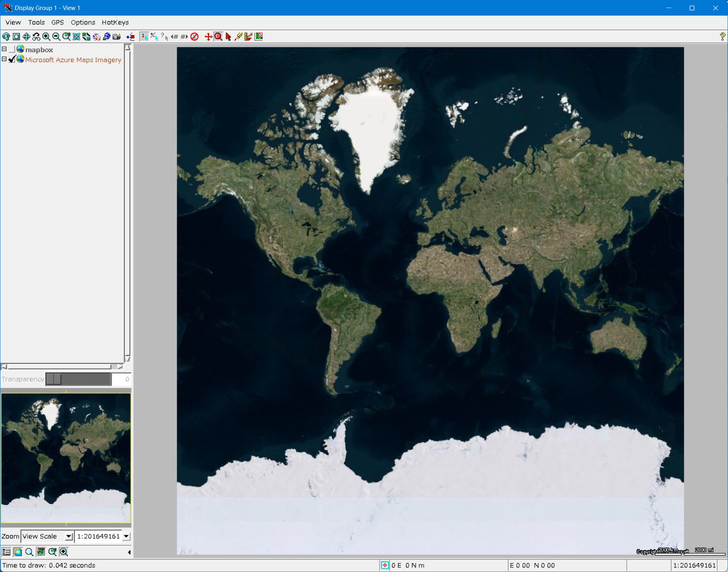Click the binoculars icon in toolbar
The height and width of the screenshot is (572, 728).
(x=36, y=37)
